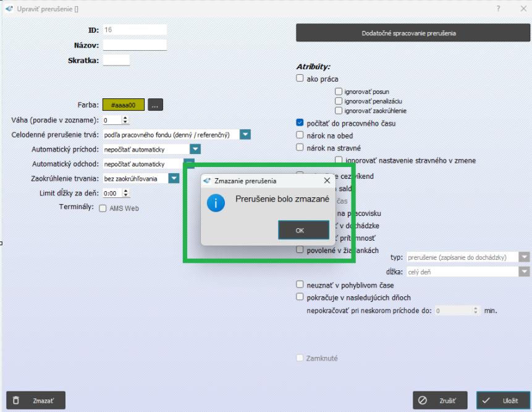
Task: Click the cancel circle icon on Zrušiť
Action: pos(423,401)
